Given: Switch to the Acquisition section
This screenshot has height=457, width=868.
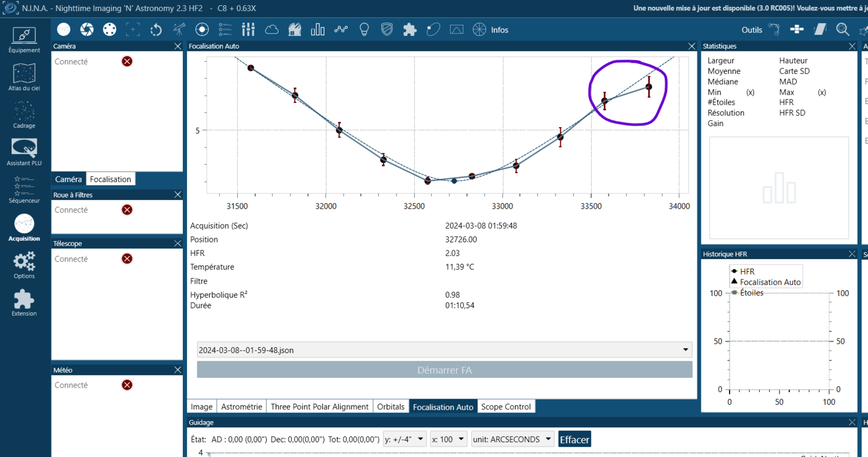Looking at the screenshot, I should coord(24,227).
